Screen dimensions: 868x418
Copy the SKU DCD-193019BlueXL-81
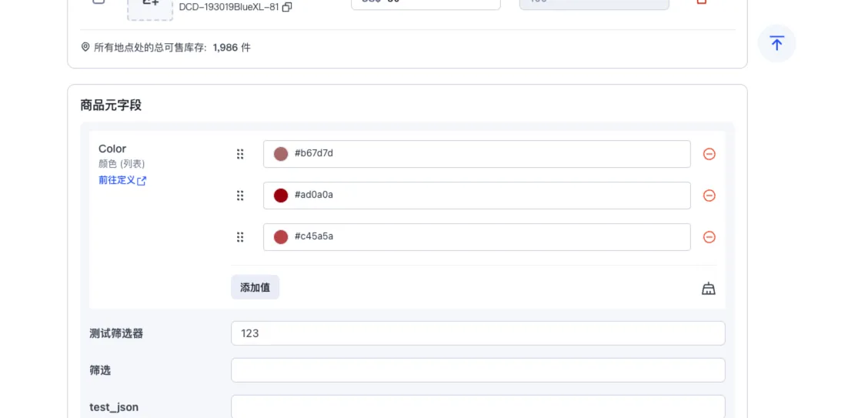point(287,7)
